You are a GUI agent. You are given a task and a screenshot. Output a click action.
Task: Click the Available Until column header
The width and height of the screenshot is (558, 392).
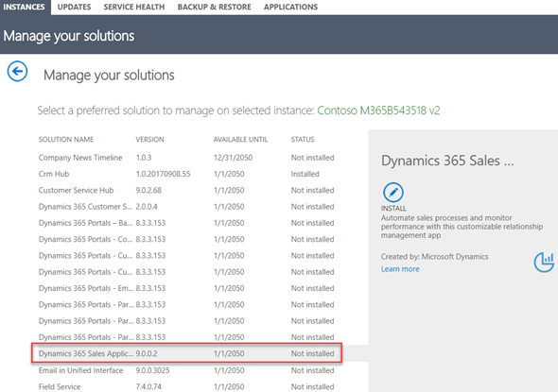(240, 139)
